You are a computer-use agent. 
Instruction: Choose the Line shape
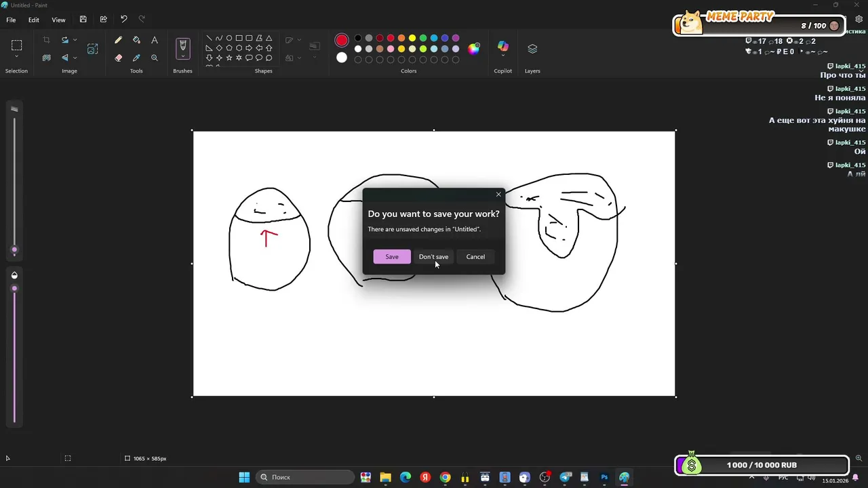pyautogui.click(x=209, y=38)
